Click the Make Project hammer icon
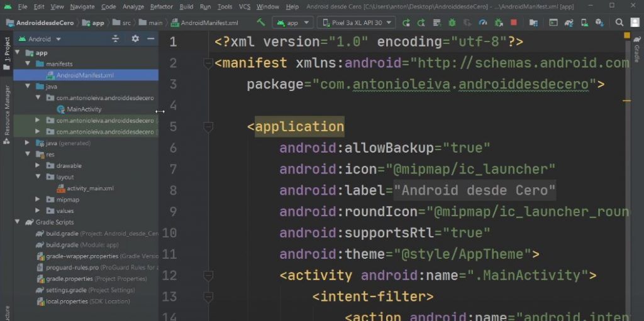 (261, 23)
